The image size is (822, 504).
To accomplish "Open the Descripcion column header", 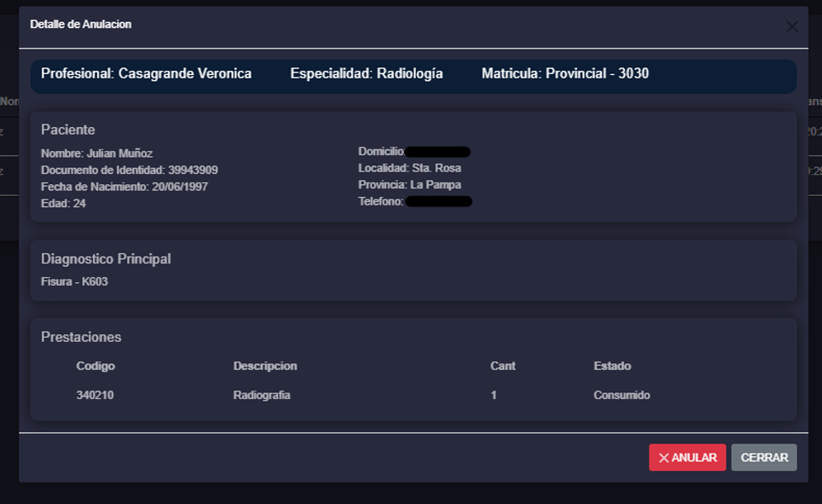I will 265,365.
